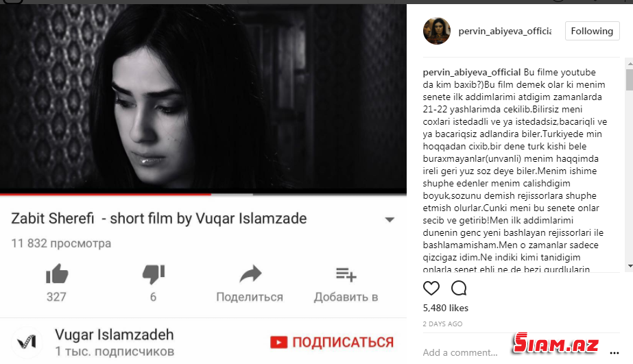View the 5,480 likes list
633x364 pixels.
coord(446,308)
